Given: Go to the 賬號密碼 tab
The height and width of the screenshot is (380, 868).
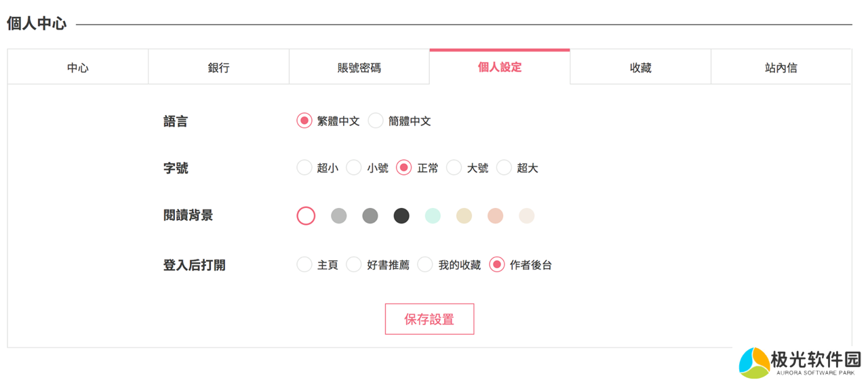Looking at the screenshot, I should pyautogui.click(x=359, y=68).
